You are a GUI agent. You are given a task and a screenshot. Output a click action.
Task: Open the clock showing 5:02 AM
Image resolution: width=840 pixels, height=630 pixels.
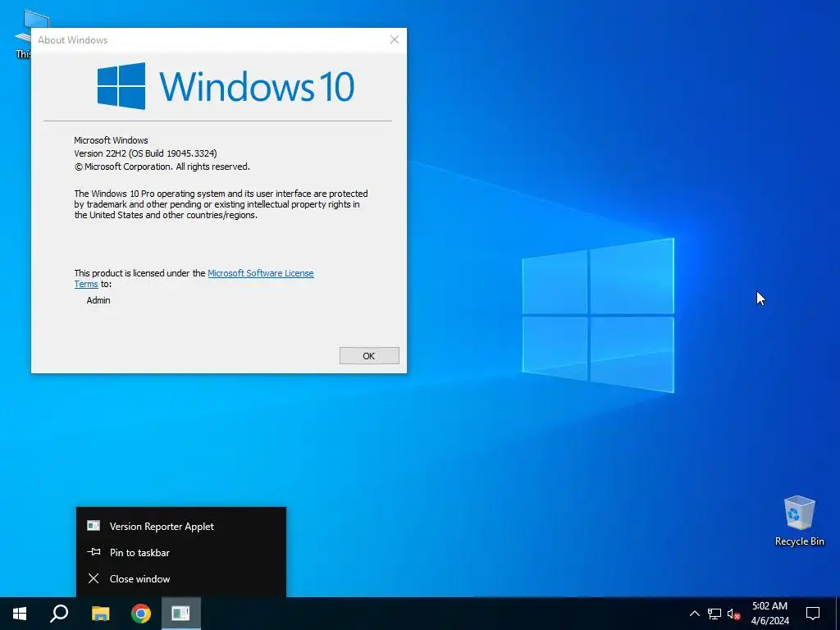point(769,614)
